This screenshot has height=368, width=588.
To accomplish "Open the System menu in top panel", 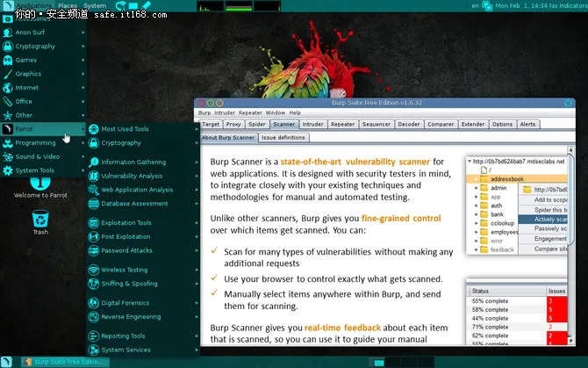I will coord(95,5).
